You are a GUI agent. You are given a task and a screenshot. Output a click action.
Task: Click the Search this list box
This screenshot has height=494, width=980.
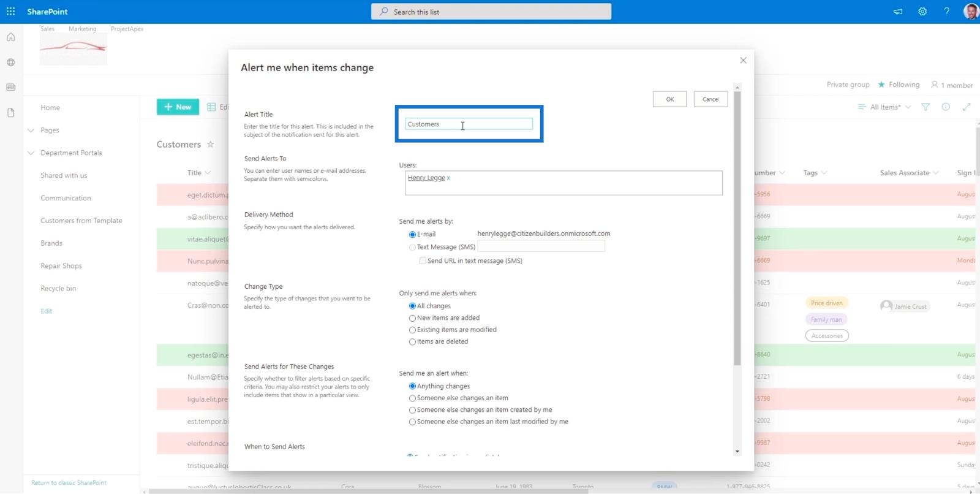[x=491, y=12]
